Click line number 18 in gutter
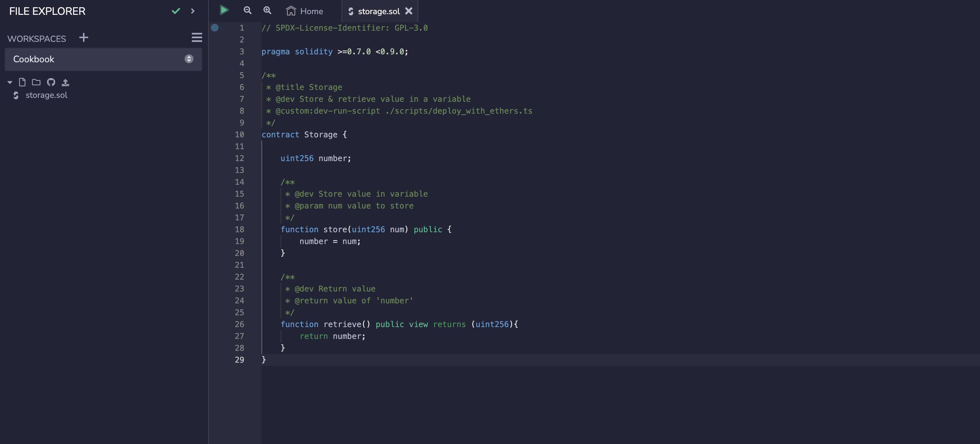 pyautogui.click(x=239, y=230)
